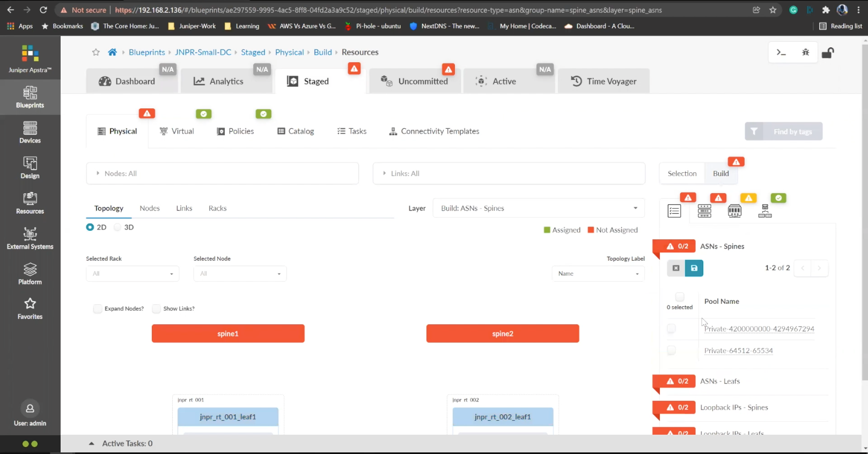Check the select-all pools checkbox
Screen dimensions: 868x454
click(680, 297)
